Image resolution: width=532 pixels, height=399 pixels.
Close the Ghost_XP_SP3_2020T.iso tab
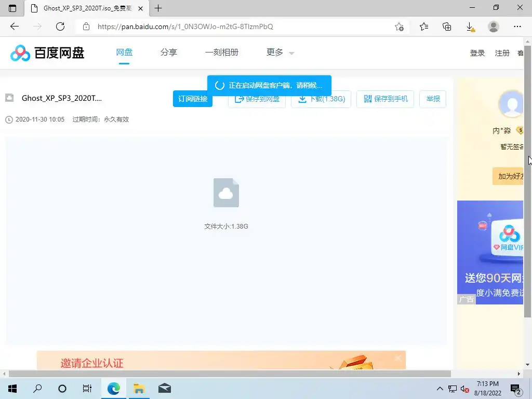(x=140, y=8)
